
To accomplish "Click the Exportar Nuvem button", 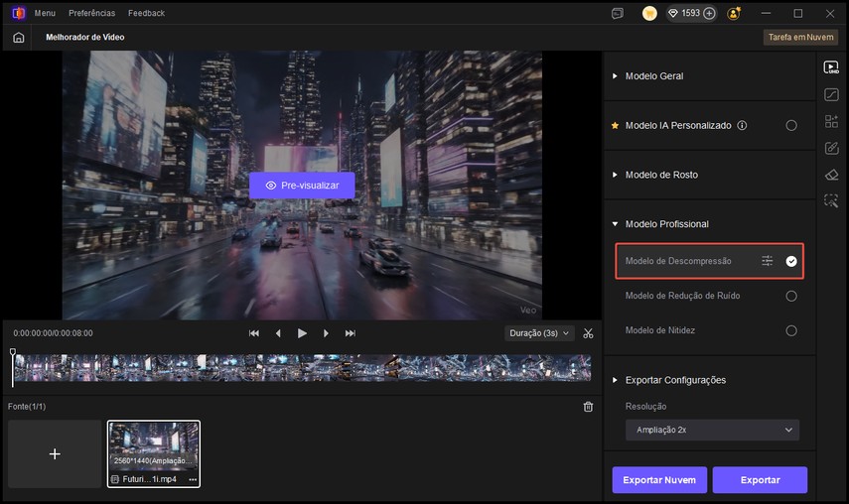I will [x=659, y=480].
